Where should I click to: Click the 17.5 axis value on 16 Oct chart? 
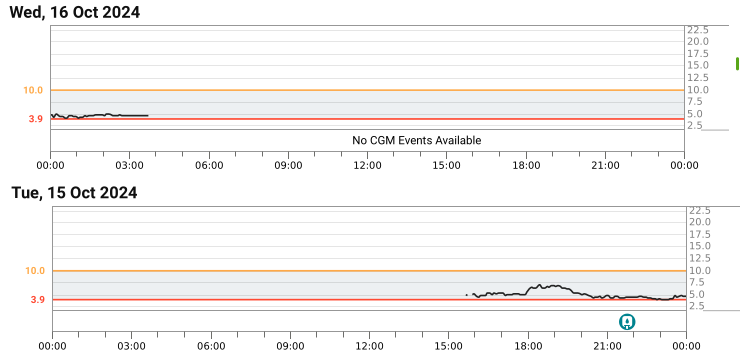pos(698,54)
